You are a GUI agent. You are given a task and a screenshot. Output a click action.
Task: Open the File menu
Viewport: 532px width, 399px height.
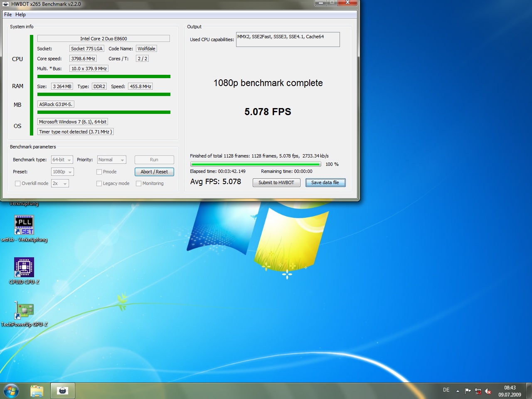click(x=8, y=15)
